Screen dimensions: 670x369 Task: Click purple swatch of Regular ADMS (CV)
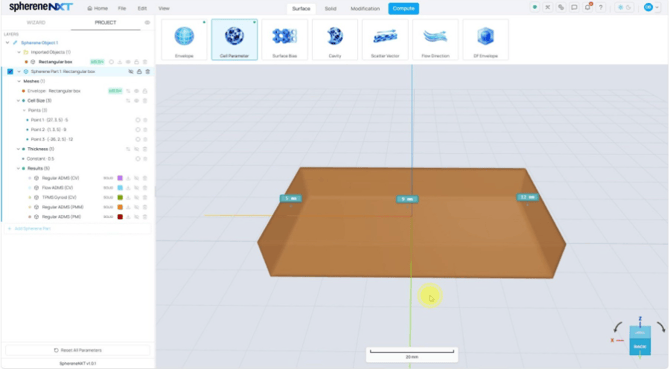pos(120,178)
